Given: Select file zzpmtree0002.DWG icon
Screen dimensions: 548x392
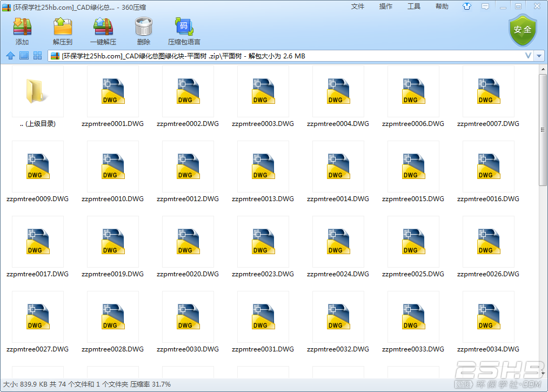Looking at the screenshot, I should [x=188, y=91].
